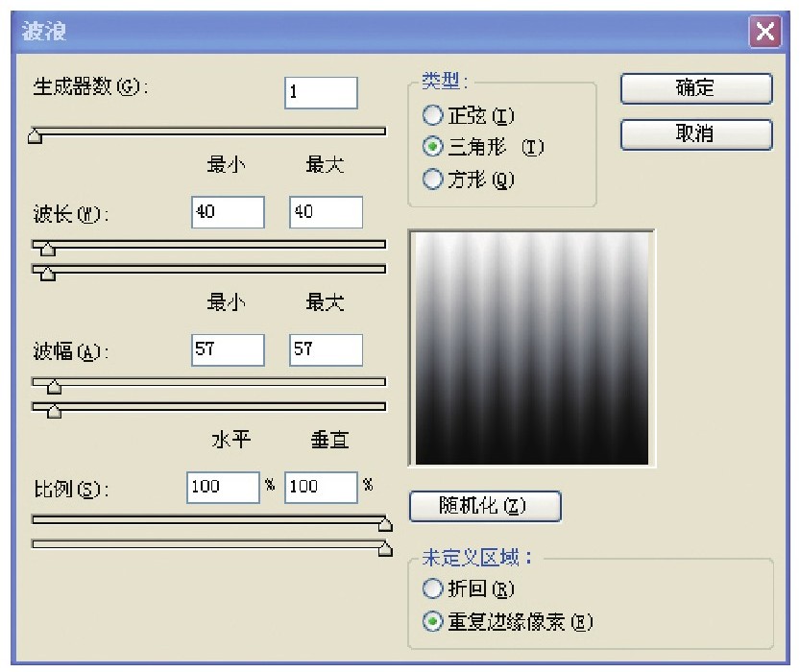Click the wave effect preview image
Screen dimensions: 800x672
(x=532, y=348)
